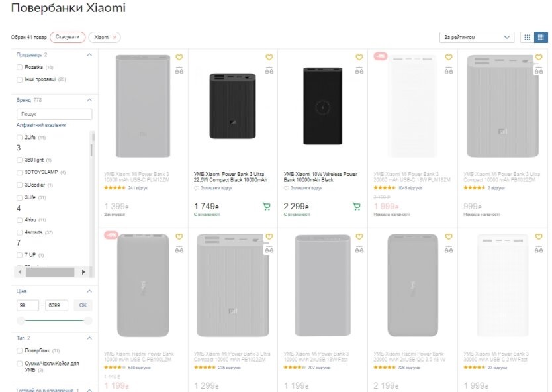Collapse the Тип filter section

[x=89, y=338]
